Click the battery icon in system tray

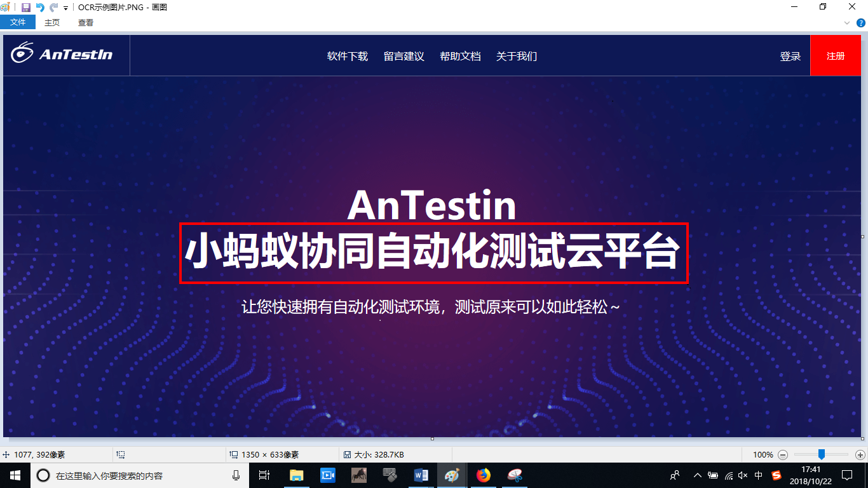pos(713,475)
